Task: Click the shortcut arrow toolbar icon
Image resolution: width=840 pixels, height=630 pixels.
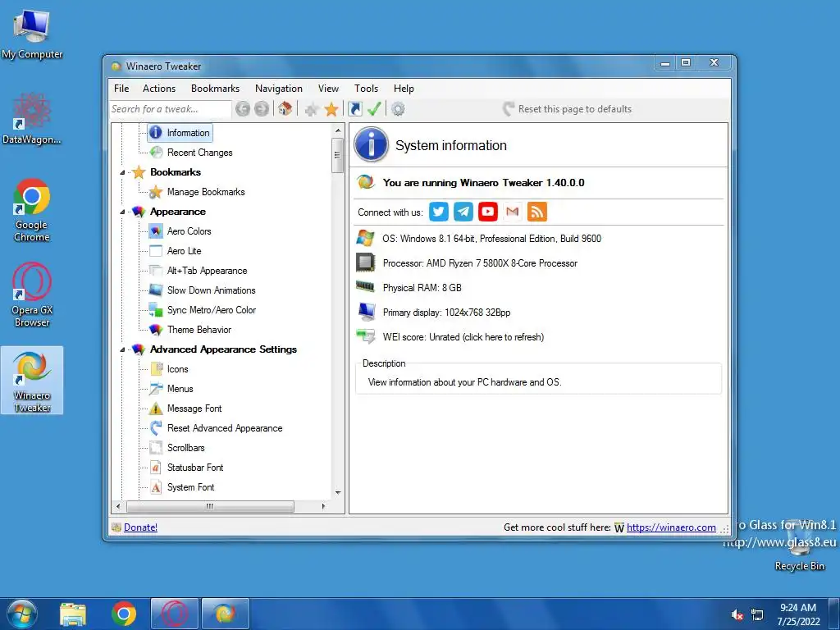Action: [x=354, y=109]
